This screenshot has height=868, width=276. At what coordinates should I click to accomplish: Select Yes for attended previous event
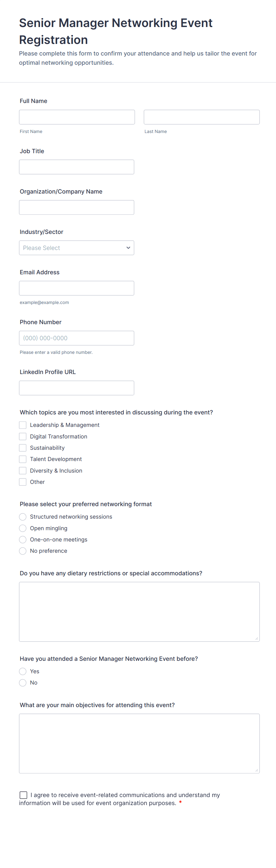[23, 671]
